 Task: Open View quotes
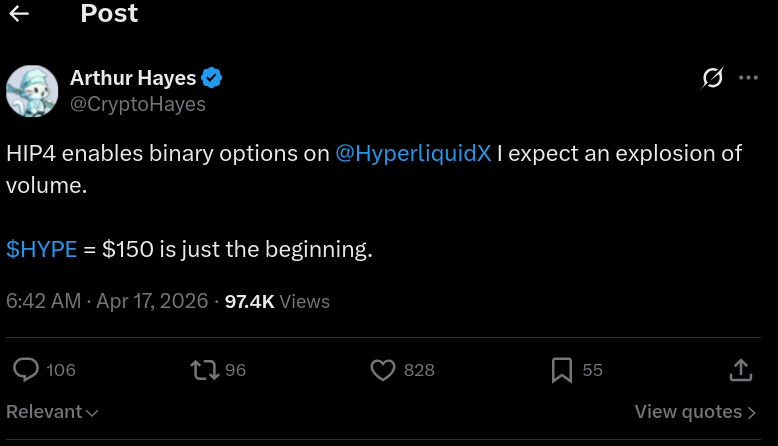(x=695, y=412)
